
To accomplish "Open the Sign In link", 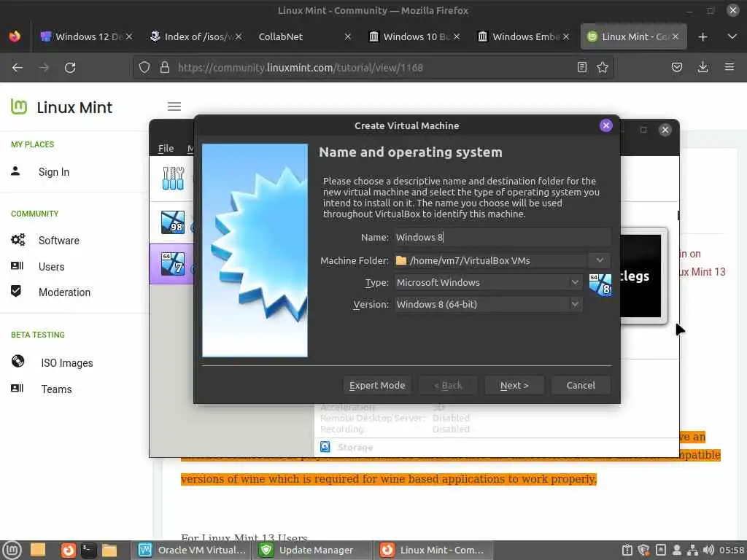I will click(x=54, y=172).
